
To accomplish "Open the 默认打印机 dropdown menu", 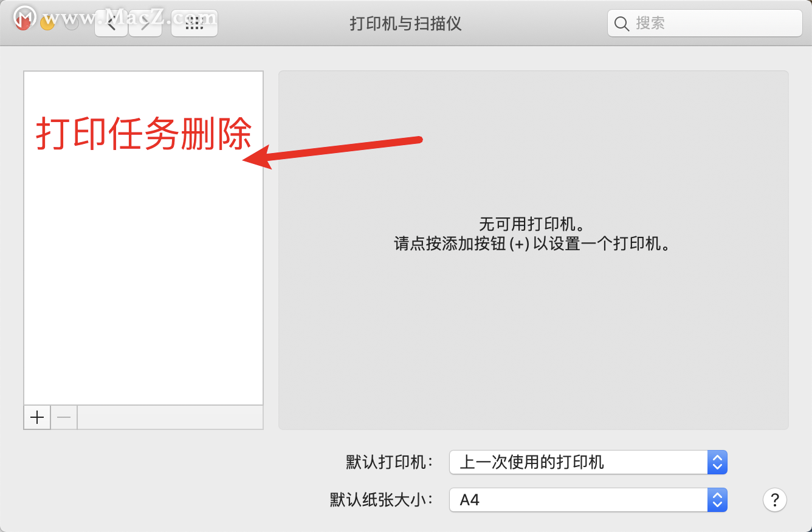I will click(588, 462).
